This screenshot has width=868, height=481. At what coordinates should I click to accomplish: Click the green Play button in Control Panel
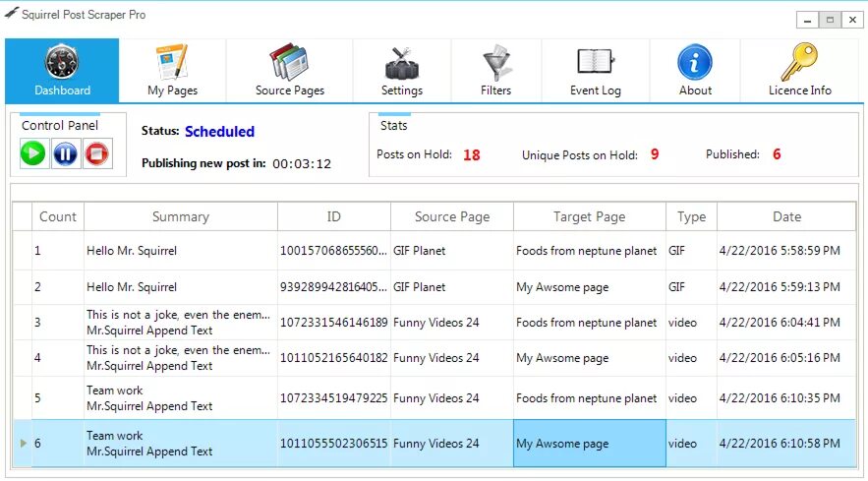click(33, 153)
